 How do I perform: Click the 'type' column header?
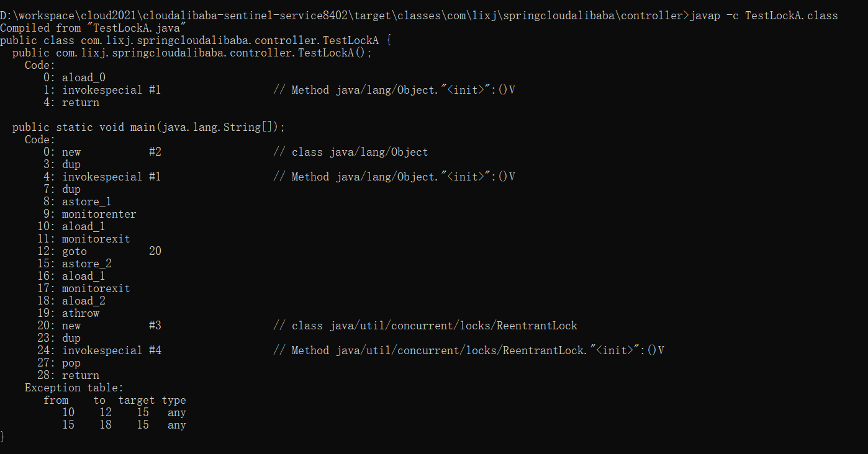(x=174, y=400)
